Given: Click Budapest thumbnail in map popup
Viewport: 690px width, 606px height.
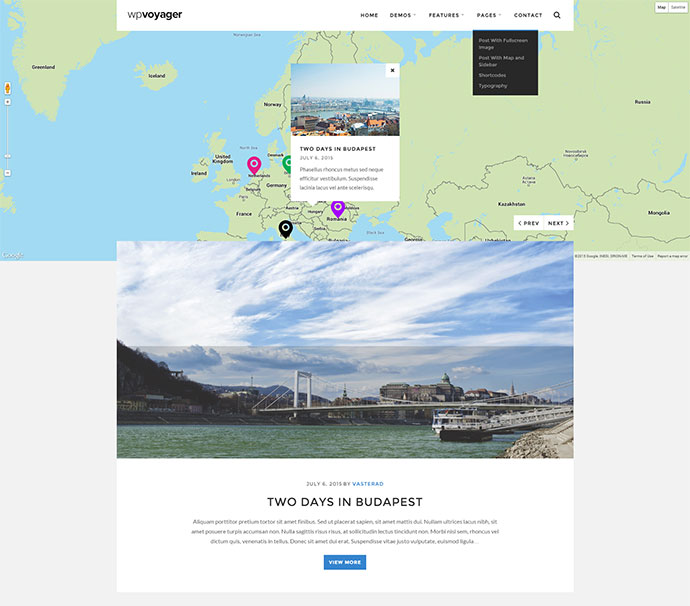Looking at the screenshot, I should tap(345, 99).
